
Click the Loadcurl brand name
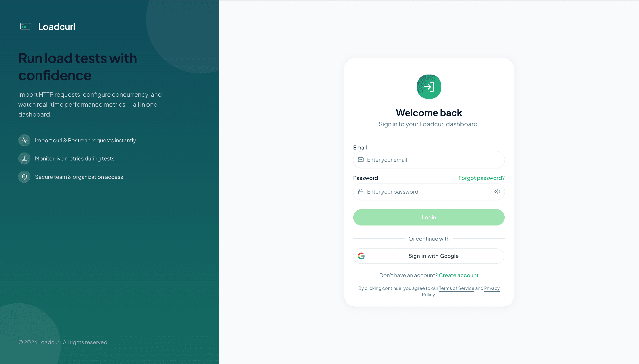tap(57, 27)
